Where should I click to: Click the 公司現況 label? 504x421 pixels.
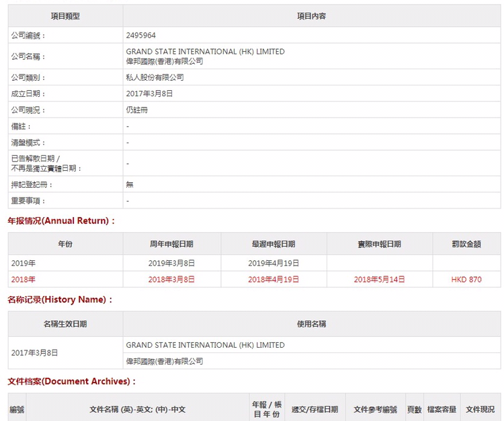click(28, 110)
